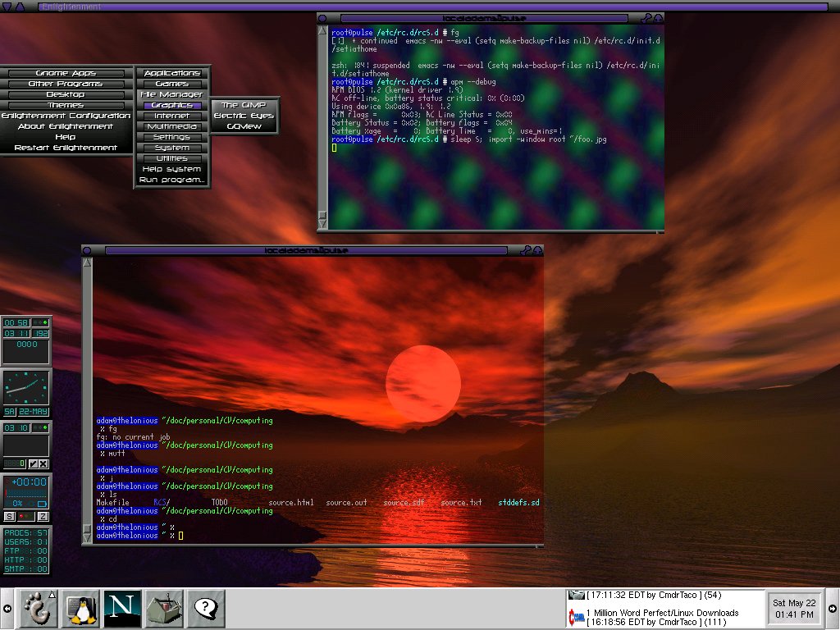
Task: Open the GNOME foot main menu
Action: click(38, 609)
